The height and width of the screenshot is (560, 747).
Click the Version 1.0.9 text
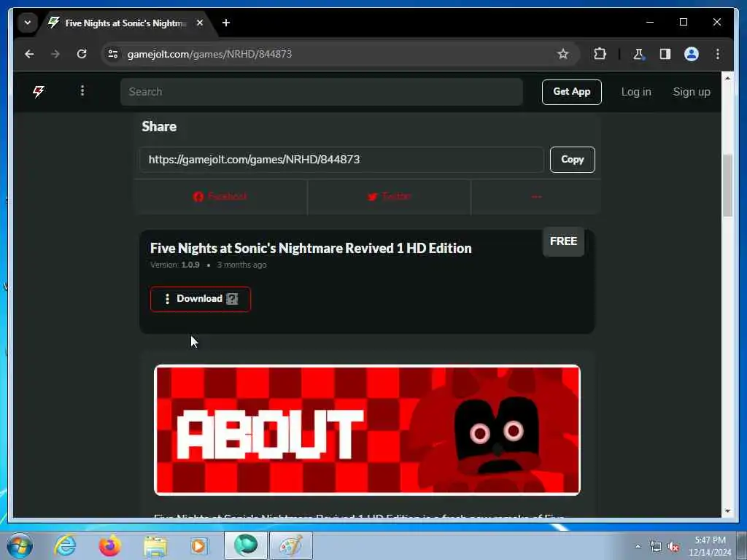(175, 265)
